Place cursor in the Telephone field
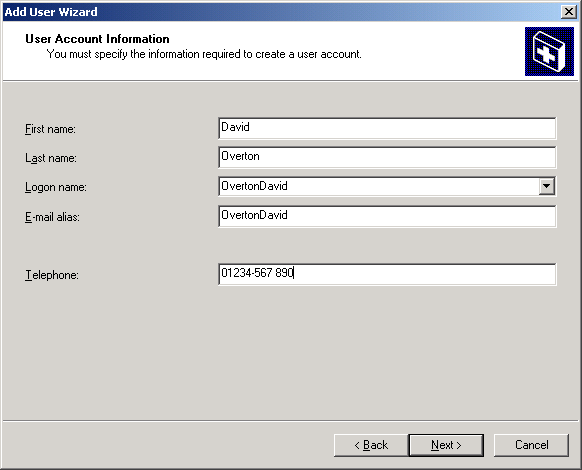The height and width of the screenshot is (470, 582). 387,274
